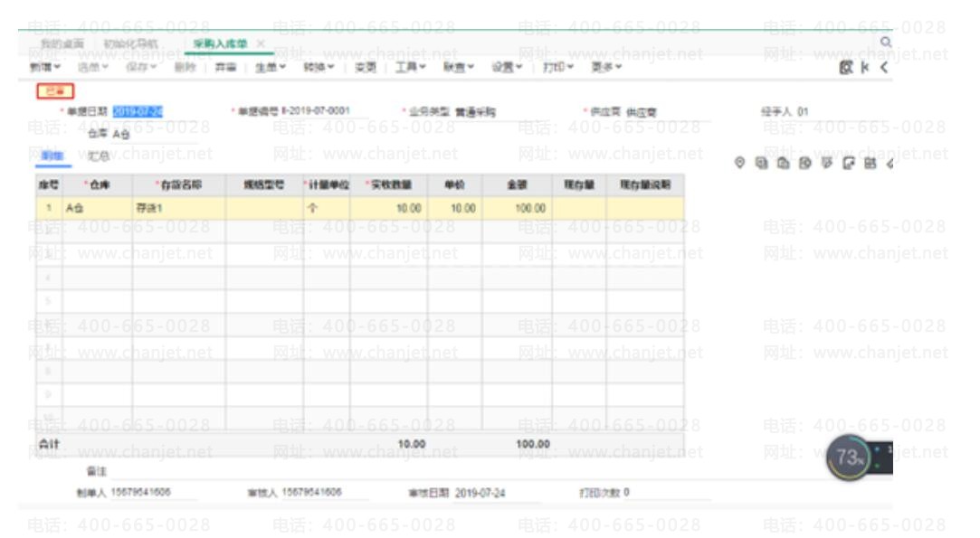Click the 100.00 amount cell in row 1
This screenshot has height=538, width=980.
coord(517,208)
